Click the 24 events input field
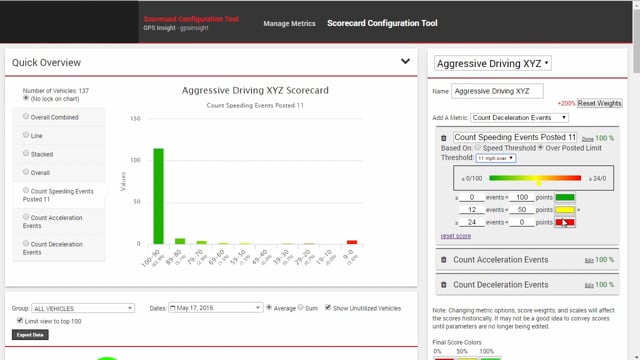 472,222
